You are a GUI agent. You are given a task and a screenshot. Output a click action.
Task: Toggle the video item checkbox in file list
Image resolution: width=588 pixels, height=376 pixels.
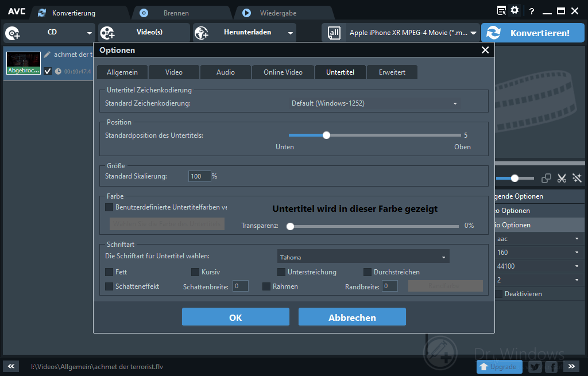coord(48,71)
